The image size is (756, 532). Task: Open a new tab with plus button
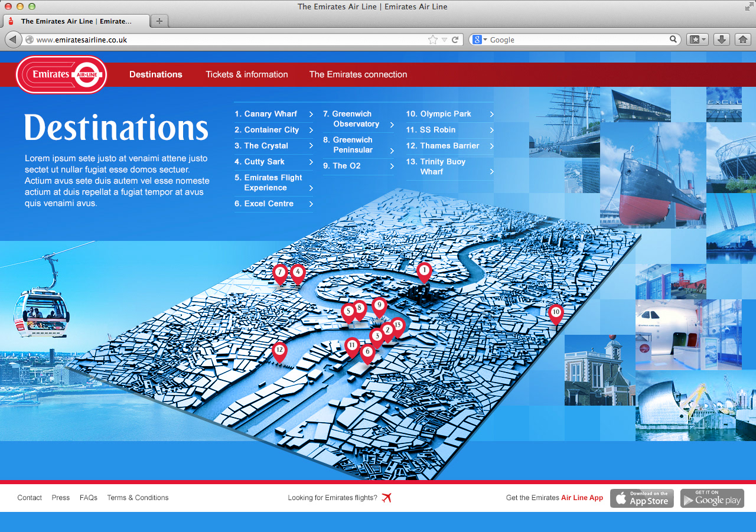(x=159, y=21)
